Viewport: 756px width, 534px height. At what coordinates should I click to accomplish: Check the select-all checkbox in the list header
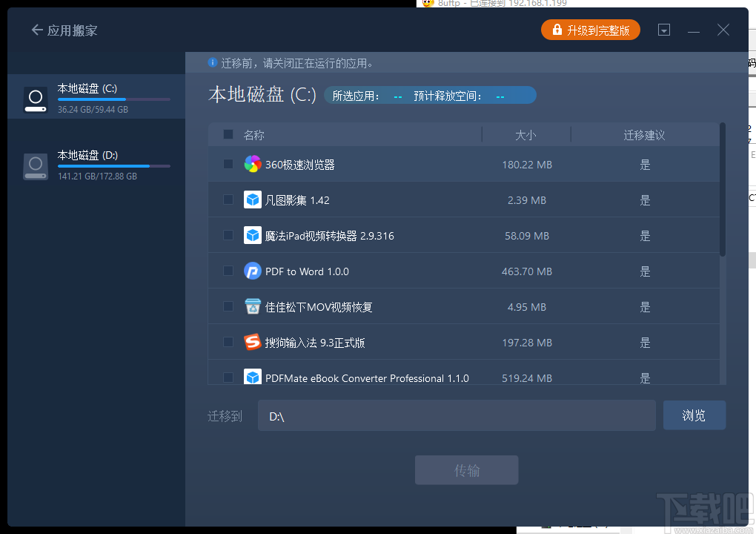[228, 134]
